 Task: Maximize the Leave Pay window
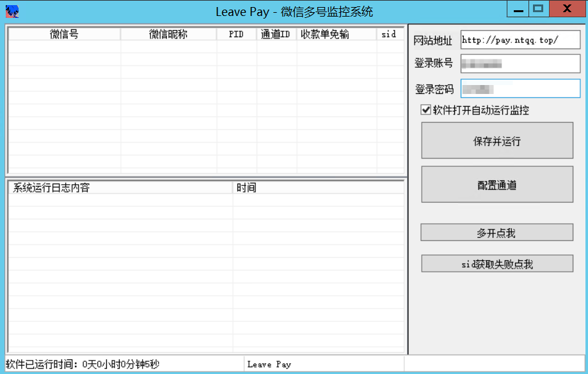click(x=538, y=8)
